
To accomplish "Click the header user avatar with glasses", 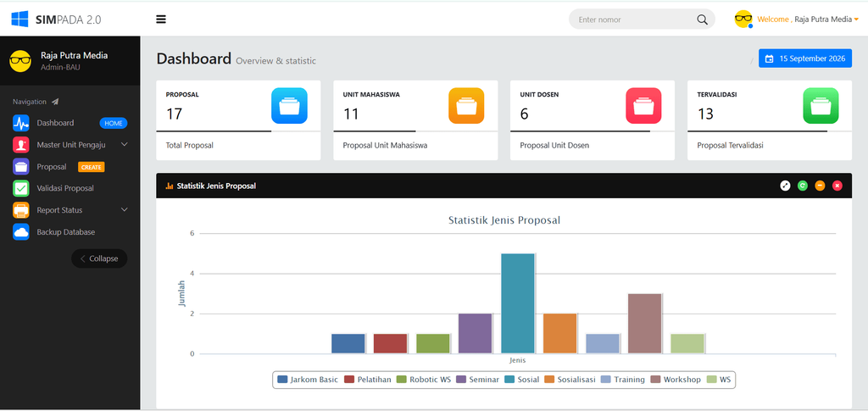I will (743, 19).
